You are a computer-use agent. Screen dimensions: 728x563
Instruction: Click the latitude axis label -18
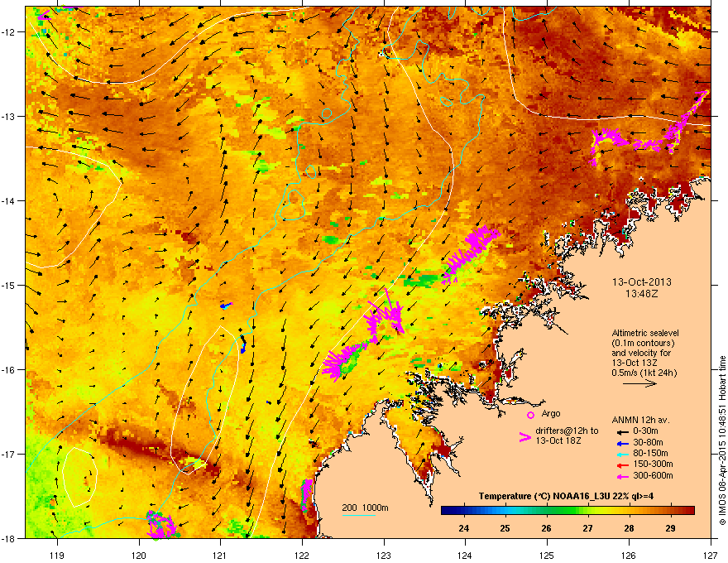click(x=9, y=538)
